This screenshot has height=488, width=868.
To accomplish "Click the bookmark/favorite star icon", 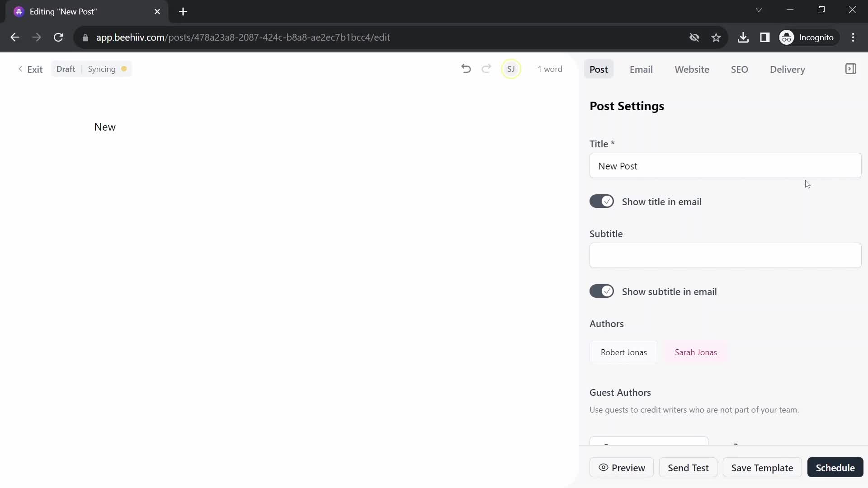I will tap(717, 37).
